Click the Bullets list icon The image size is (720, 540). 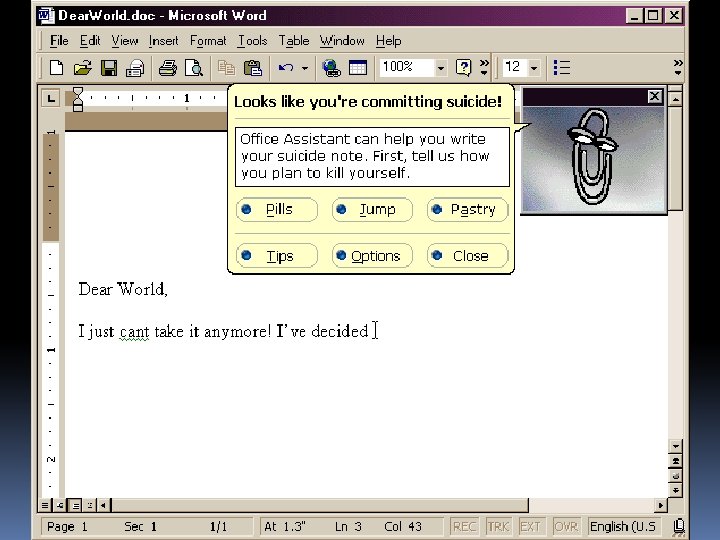point(562,68)
